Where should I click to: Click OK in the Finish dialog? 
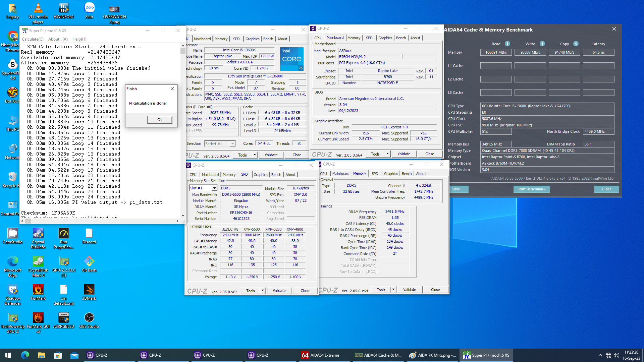pos(160,120)
